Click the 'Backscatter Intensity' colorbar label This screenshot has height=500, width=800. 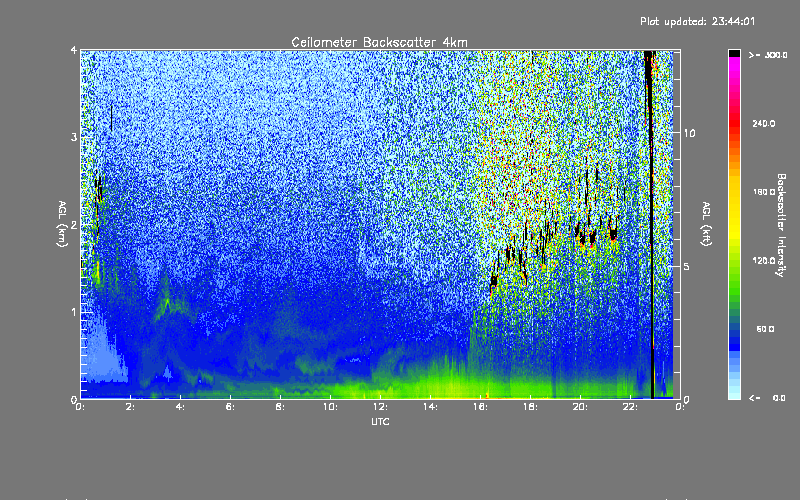pos(781,225)
